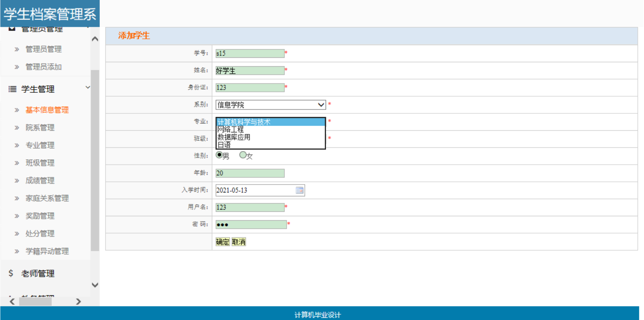
Task: Click the list icon beside 学生管理
Action: click(x=12, y=89)
